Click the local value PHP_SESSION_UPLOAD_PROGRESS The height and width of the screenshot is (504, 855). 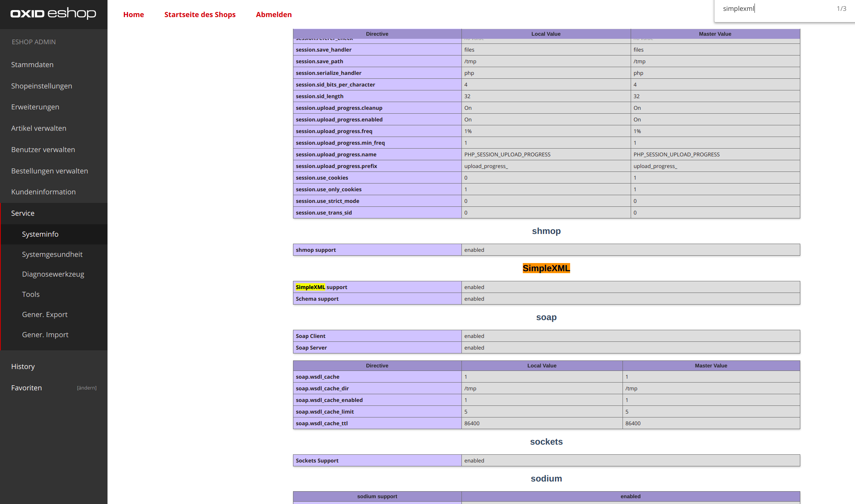click(x=507, y=154)
